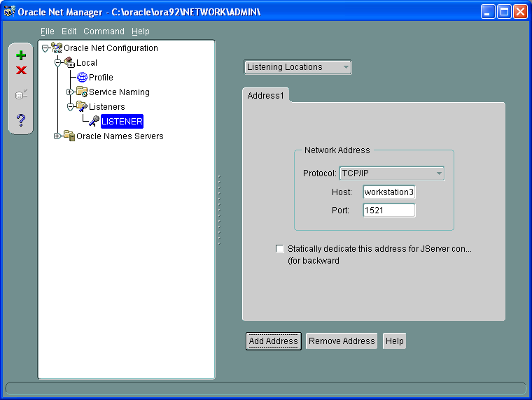Screen dimensions: 532x400
Task: Click the LISTENER microphone icon
Action: (94, 121)
